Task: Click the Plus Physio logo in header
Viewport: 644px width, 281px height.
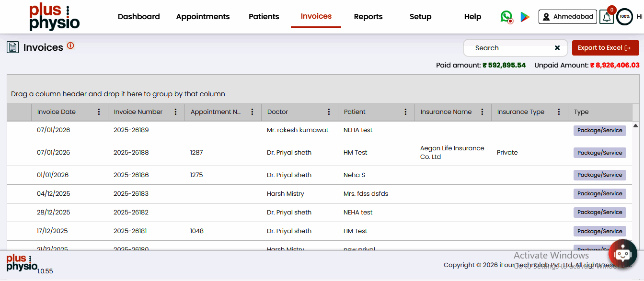Action: pos(54,17)
